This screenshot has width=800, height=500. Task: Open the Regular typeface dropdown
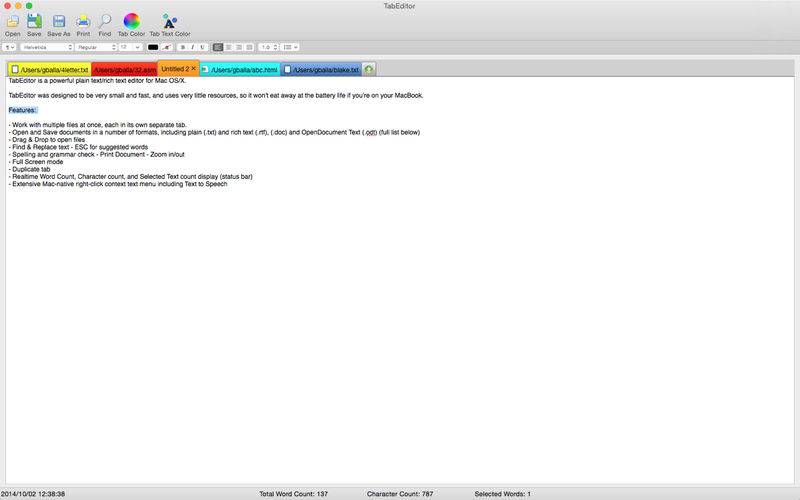96,47
